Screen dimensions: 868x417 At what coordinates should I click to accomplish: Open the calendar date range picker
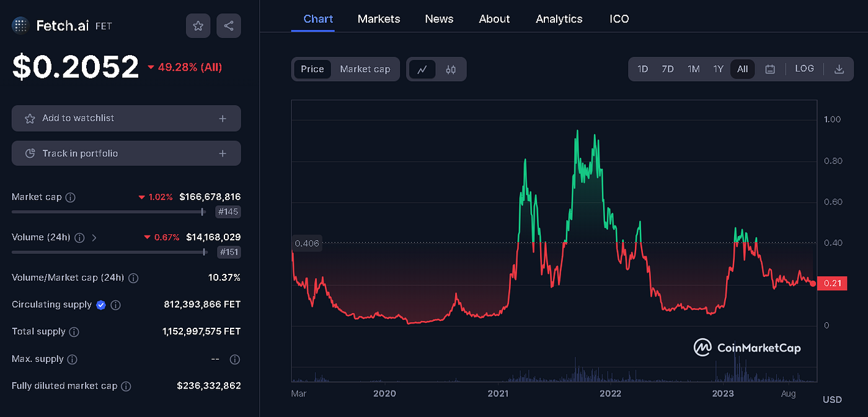pos(770,69)
